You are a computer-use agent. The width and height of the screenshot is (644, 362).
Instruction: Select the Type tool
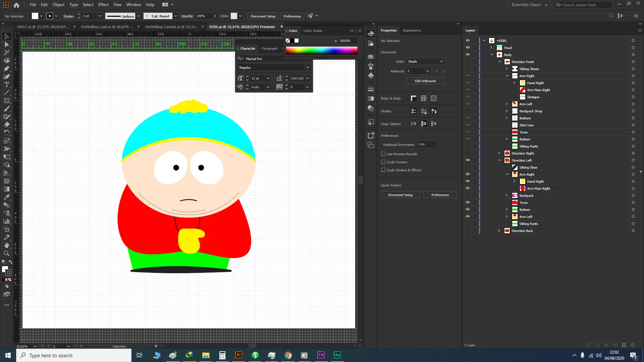[x=6, y=85]
